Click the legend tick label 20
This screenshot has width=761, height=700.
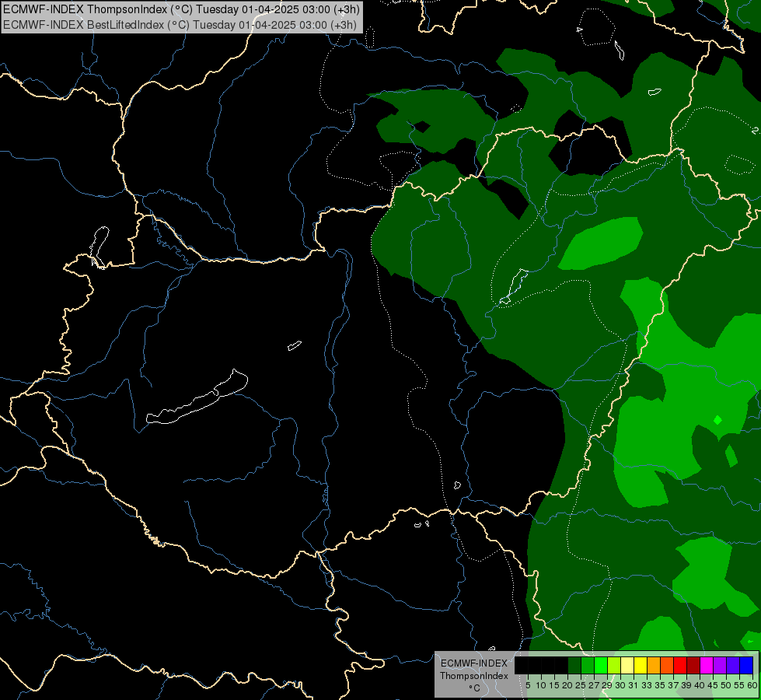567,685
